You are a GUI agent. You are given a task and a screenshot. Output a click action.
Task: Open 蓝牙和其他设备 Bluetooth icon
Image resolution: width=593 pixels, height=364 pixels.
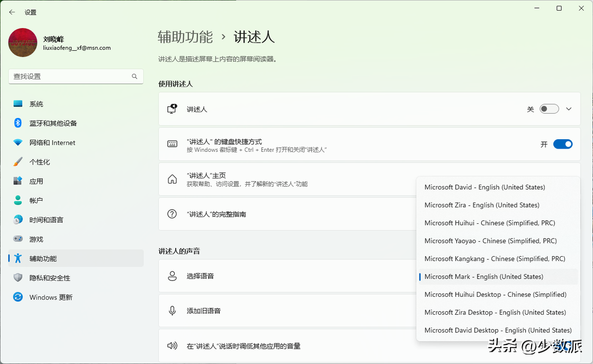pos(18,123)
